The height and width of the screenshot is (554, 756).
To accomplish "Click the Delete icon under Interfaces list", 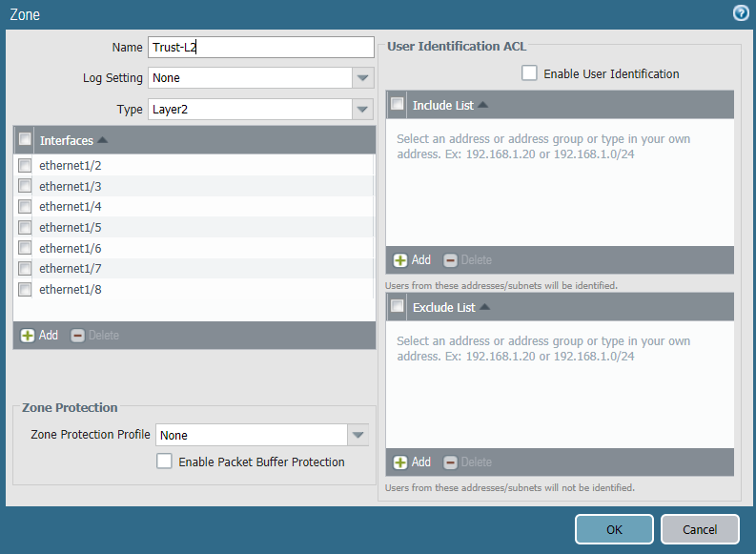I will (x=77, y=336).
